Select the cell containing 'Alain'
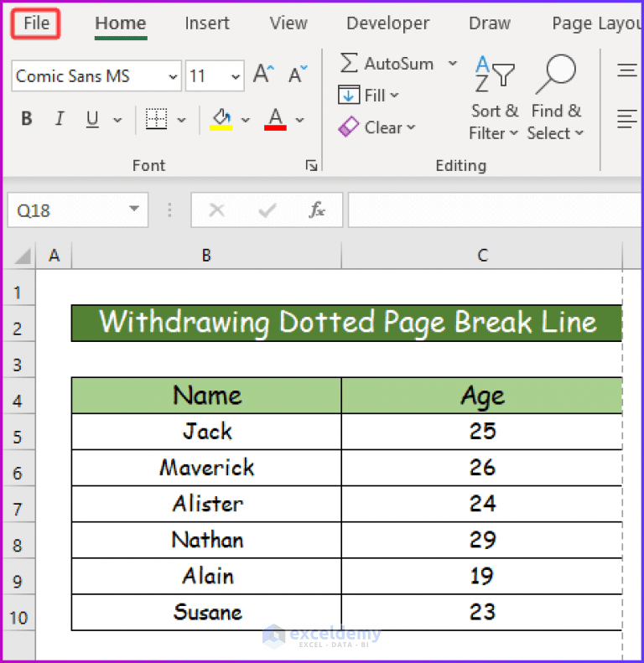Viewport: 644px width, 663px height. pyautogui.click(x=206, y=577)
